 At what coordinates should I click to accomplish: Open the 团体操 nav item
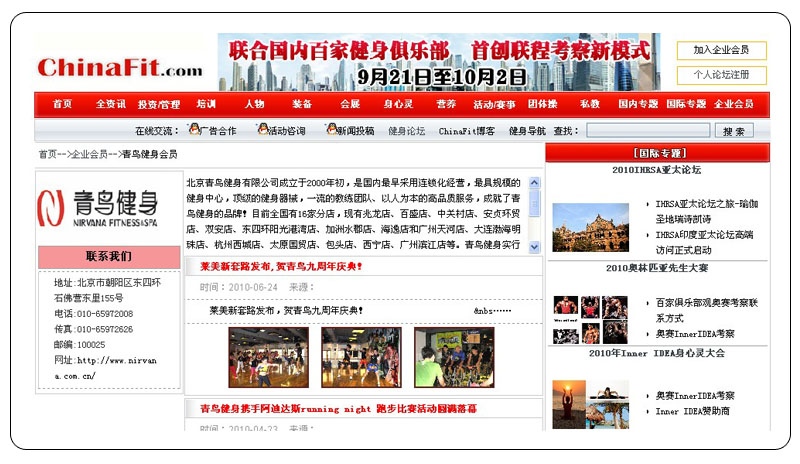542,104
